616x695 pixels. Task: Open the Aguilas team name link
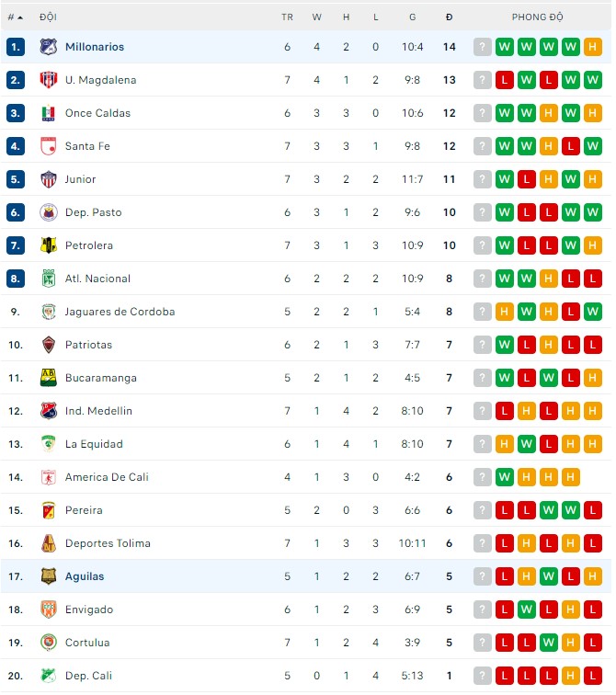85,576
